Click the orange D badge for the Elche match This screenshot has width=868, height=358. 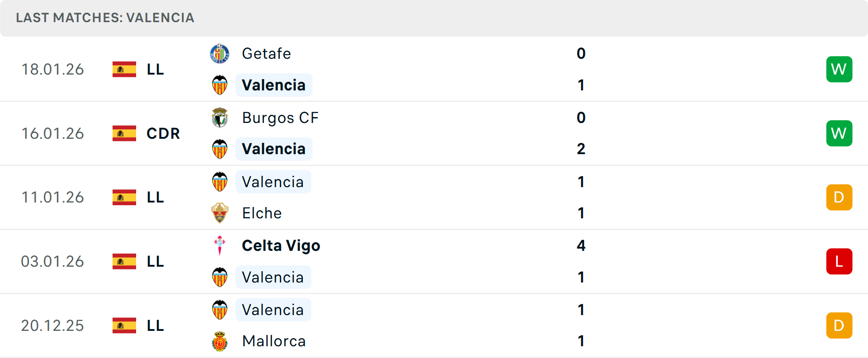click(839, 197)
